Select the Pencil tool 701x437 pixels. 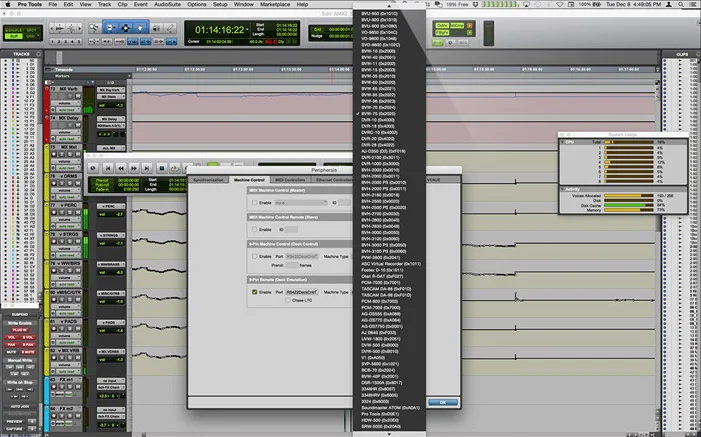[x=170, y=28]
